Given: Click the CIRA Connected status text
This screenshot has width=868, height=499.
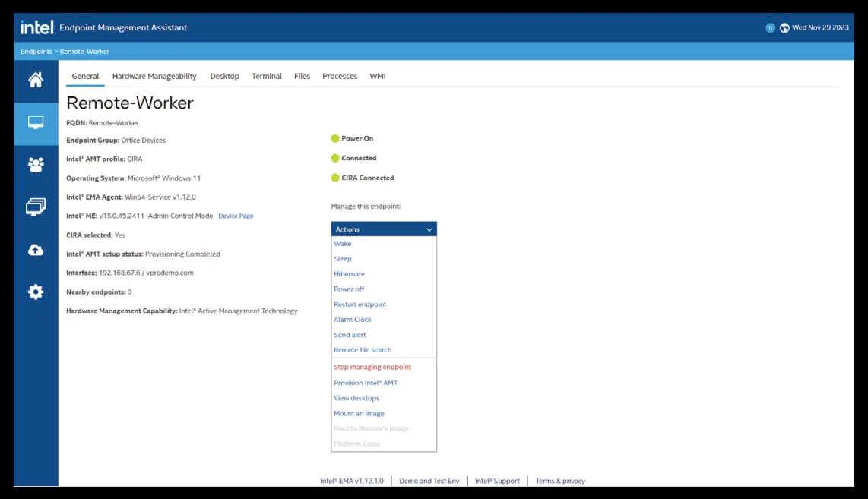Looking at the screenshot, I should click(368, 178).
